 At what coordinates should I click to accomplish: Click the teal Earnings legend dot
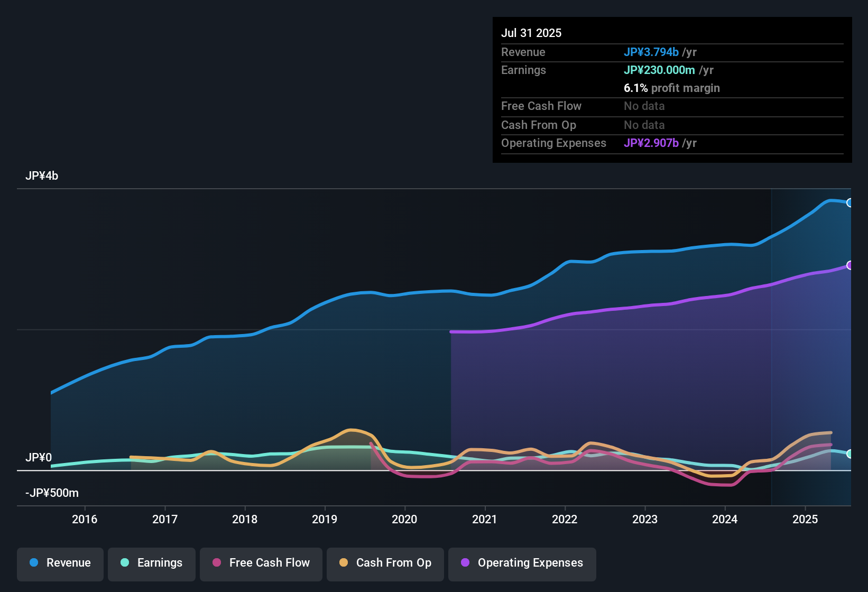[x=124, y=563]
